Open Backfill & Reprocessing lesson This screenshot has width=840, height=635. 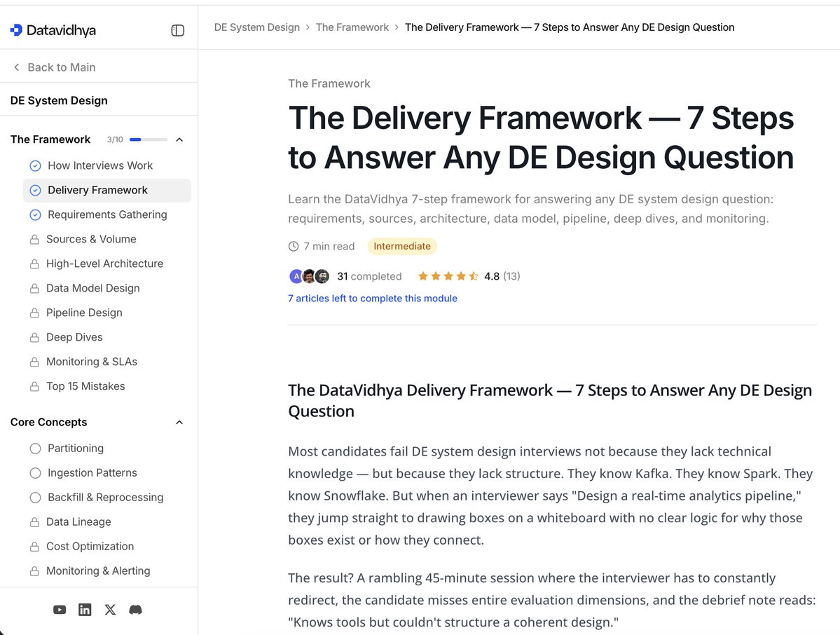tap(106, 498)
